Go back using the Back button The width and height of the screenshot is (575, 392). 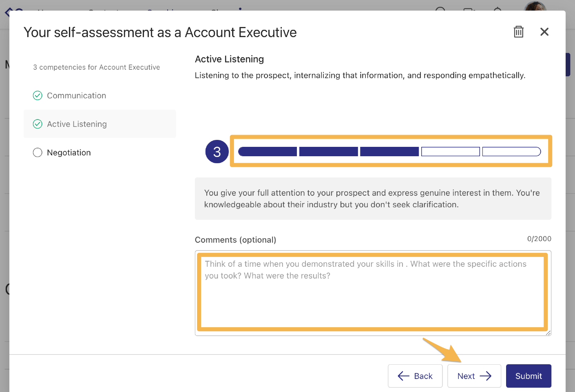(415, 376)
